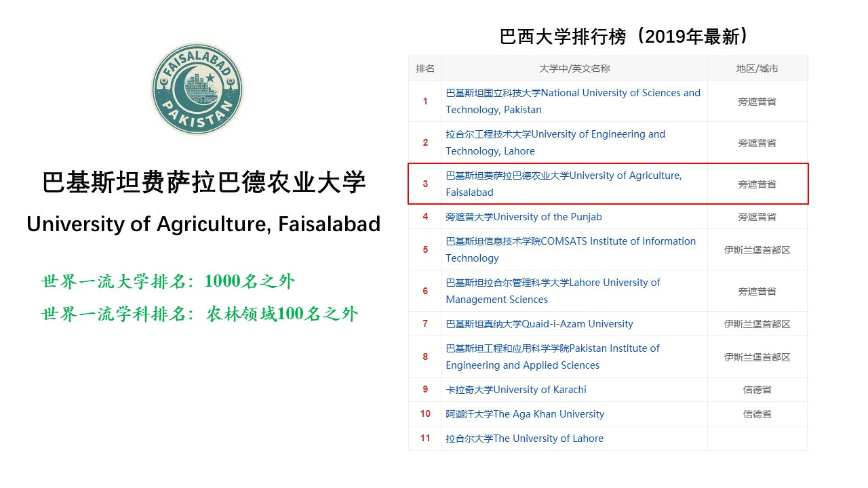
Task: Click 伊斯兰堡首都区 in the COMSATS row
Action: (x=757, y=250)
